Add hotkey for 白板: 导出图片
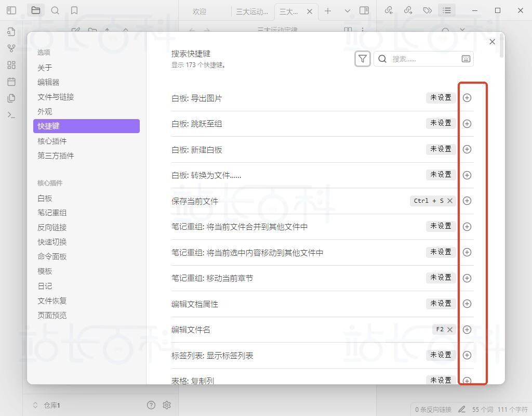 tap(467, 98)
